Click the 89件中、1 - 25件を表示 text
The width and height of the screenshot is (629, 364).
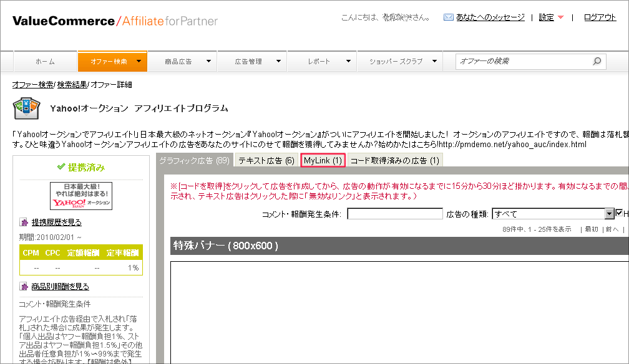click(x=537, y=229)
